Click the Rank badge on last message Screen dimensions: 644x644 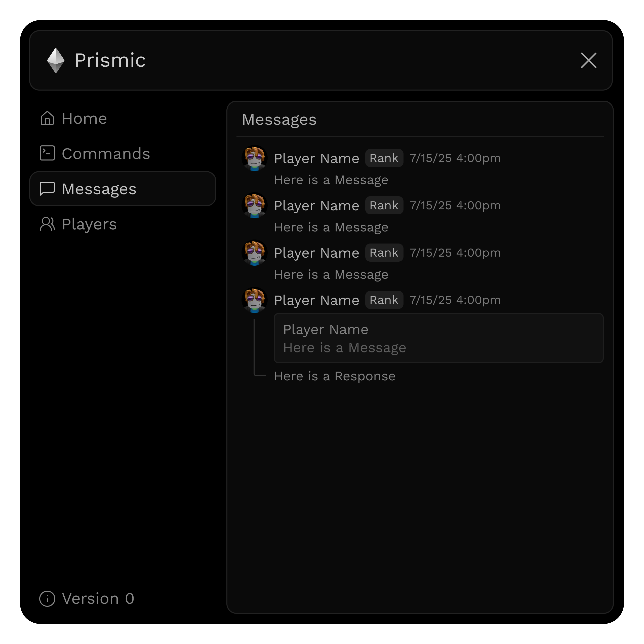pyautogui.click(x=384, y=300)
